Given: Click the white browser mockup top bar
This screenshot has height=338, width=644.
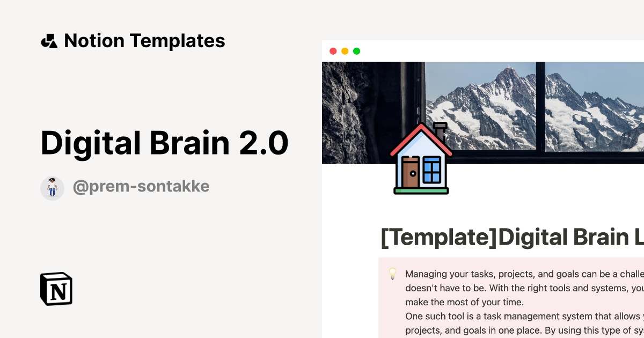Looking at the screenshot, I should [483, 51].
